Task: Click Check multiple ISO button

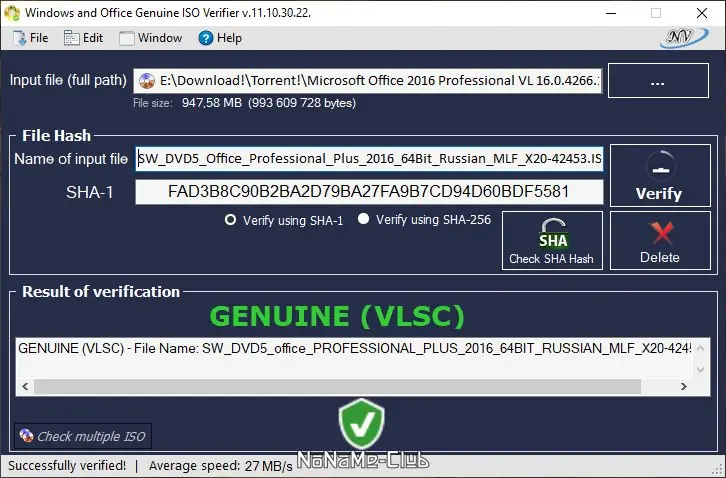Action: 83,436
